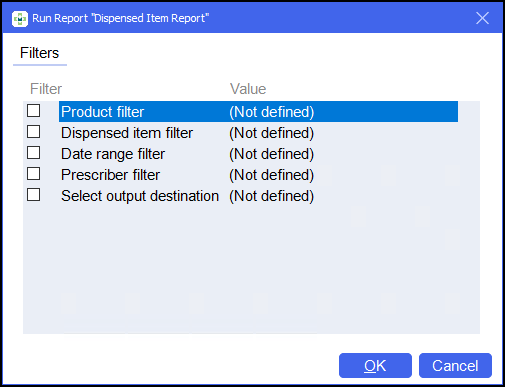Check the Date range filter box
Image resolution: width=505 pixels, height=387 pixels.
tap(34, 153)
